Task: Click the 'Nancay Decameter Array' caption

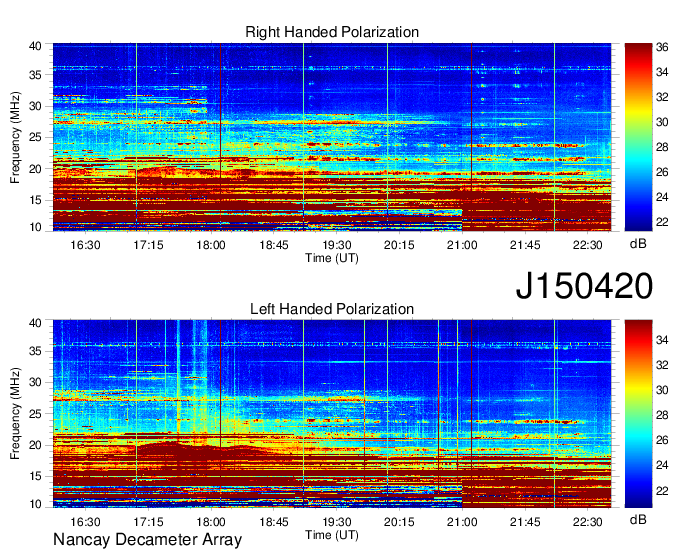Action: point(147,540)
